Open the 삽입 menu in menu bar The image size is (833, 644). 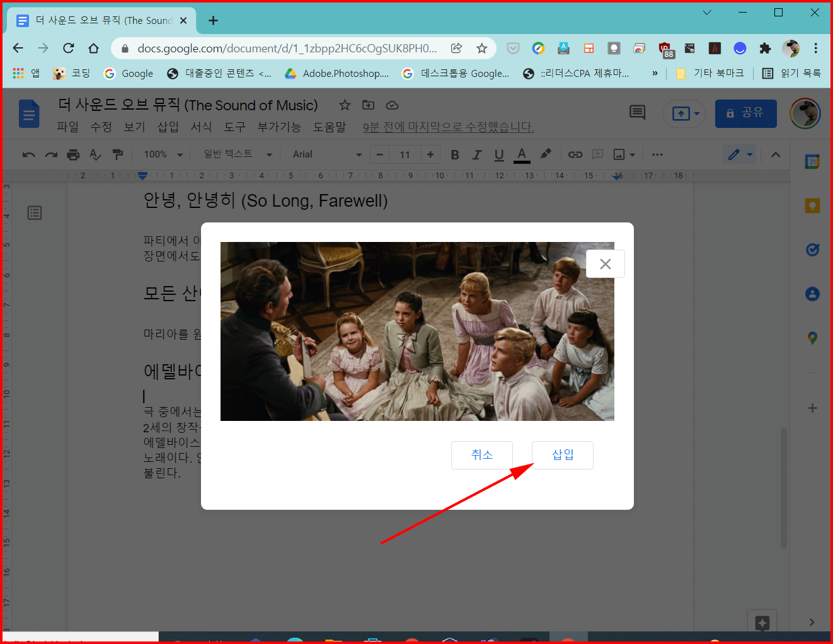tap(168, 127)
